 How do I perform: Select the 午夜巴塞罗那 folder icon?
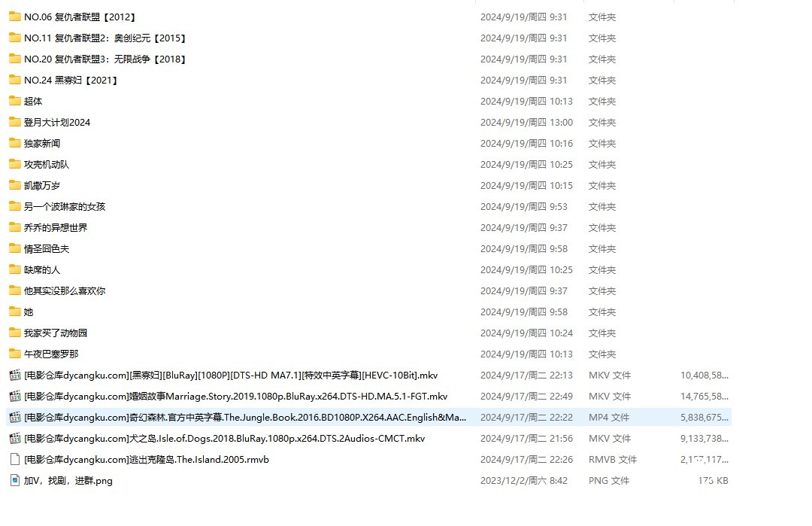click(x=15, y=354)
